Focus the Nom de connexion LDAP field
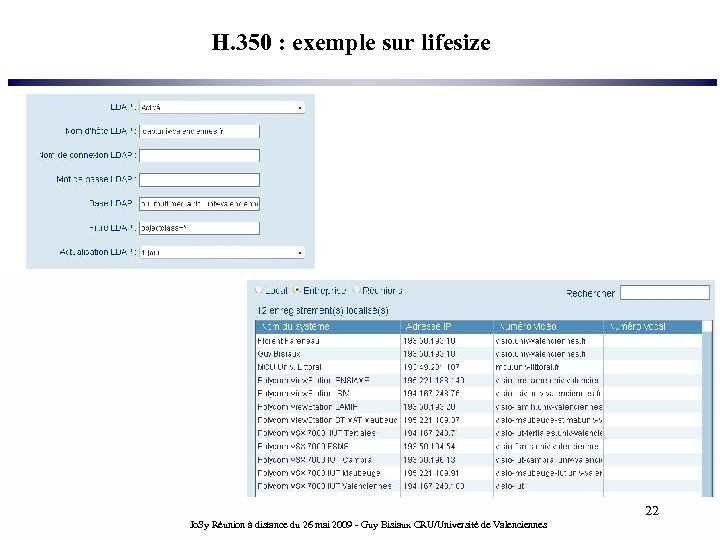This screenshot has width=720, height=540. [199, 156]
